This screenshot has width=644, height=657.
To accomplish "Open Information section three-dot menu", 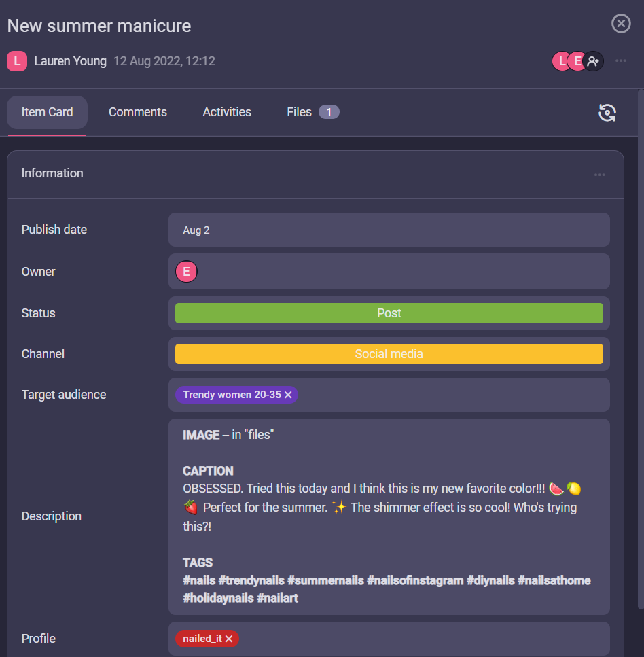I will click(x=599, y=175).
